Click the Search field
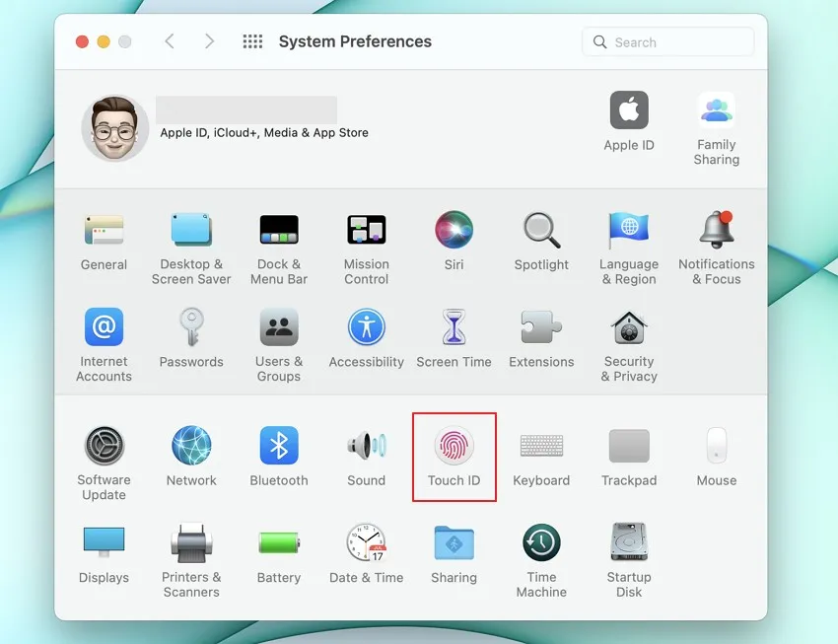The width and height of the screenshot is (838, 644). [x=668, y=41]
